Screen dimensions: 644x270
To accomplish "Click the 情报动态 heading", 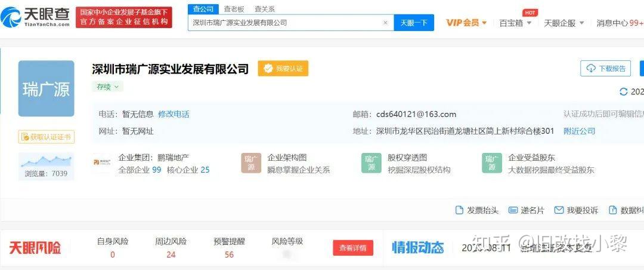I will tap(418, 248).
